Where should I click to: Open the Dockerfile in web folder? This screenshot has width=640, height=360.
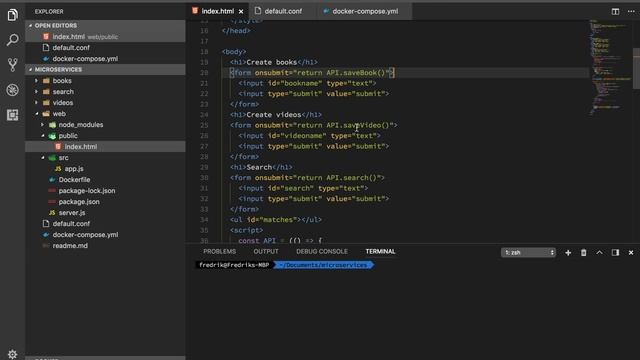pos(105,180)
